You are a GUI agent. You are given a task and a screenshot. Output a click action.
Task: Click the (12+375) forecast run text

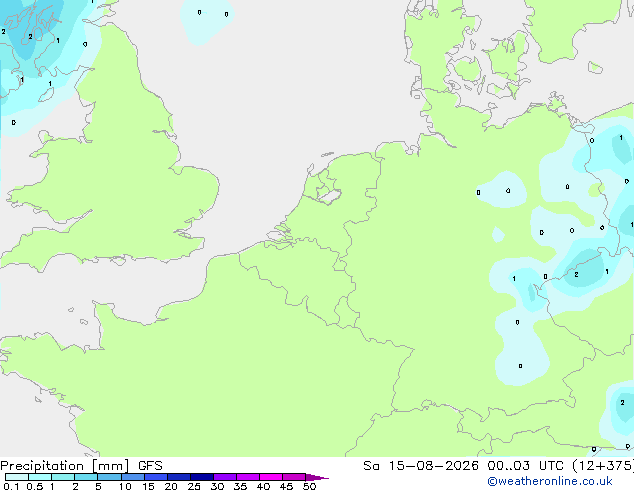[x=603, y=466]
